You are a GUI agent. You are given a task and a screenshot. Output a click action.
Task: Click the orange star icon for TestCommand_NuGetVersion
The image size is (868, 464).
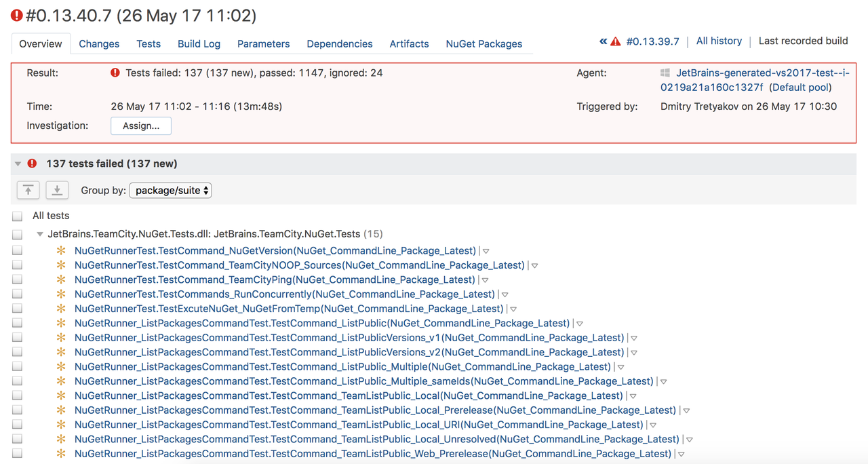tap(62, 250)
